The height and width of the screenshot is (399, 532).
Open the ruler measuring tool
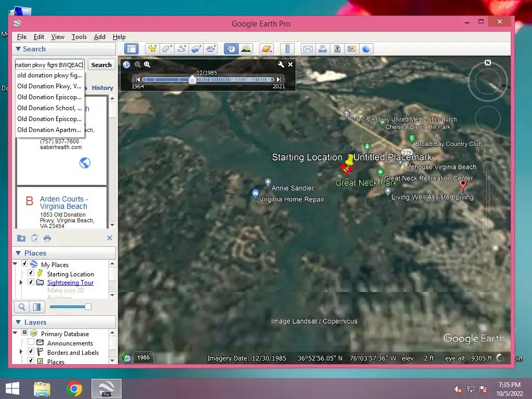[x=287, y=49]
